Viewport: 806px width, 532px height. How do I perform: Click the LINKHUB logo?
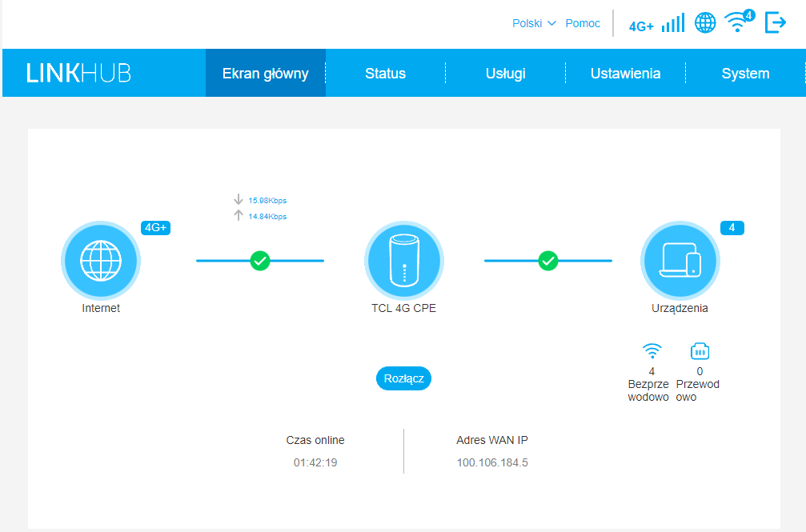[x=78, y=73]
